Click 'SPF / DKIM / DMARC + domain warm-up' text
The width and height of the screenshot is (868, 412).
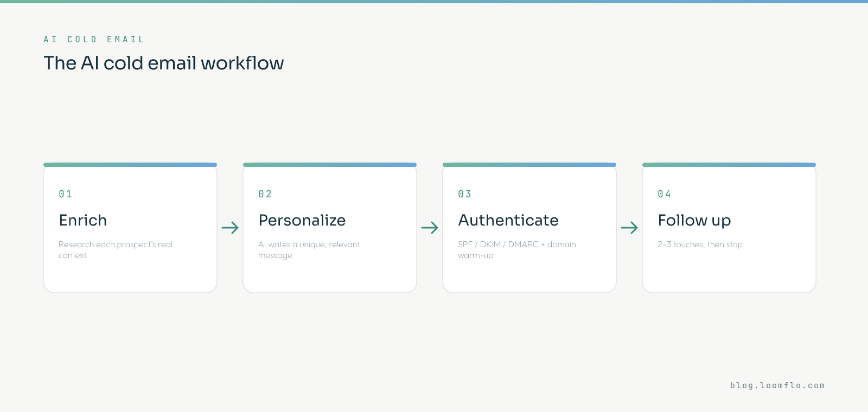click(517, 250)
